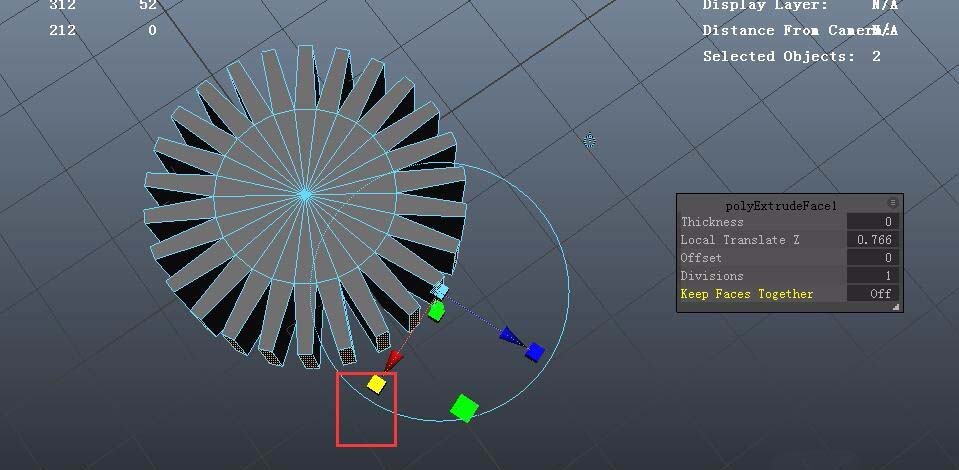Click the Divisions label
The height and width of the screenshot is (470, 959).
(x=712, y=275)
